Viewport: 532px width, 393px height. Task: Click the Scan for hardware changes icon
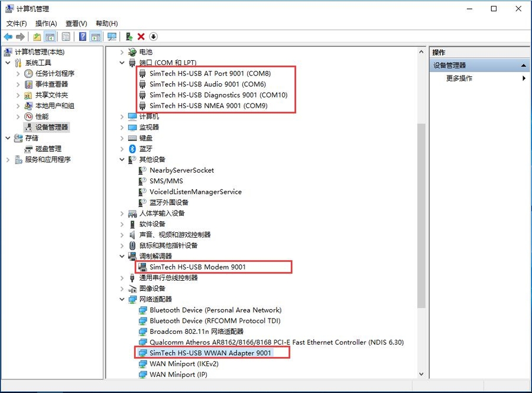(112, 36)
